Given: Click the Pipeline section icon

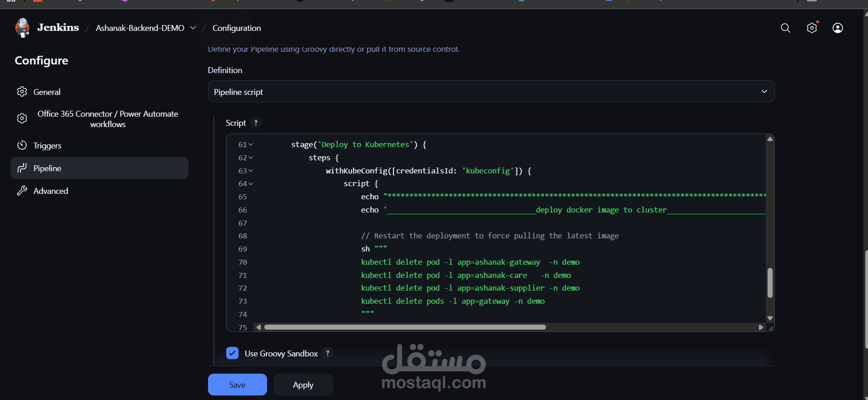Looking at the screenshot, I should [22, 168].
